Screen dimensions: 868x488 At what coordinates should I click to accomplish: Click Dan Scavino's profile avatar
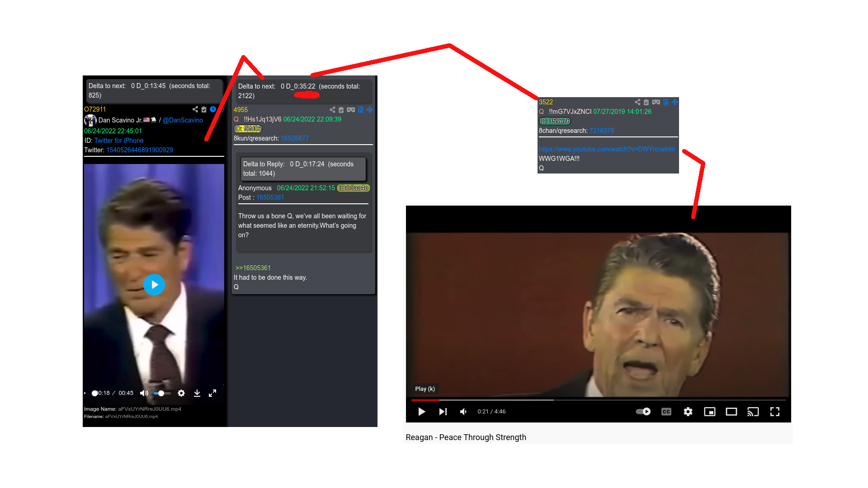tap(90, 120)
